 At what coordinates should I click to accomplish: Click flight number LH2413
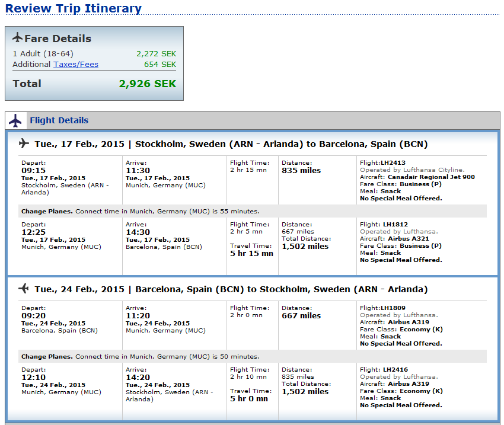point(393,162)
